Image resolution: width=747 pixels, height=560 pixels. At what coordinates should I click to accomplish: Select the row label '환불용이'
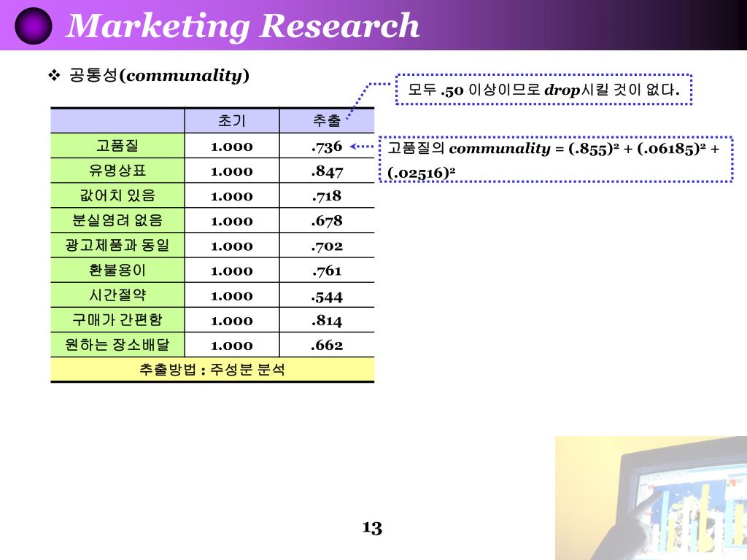pos(117,270)
